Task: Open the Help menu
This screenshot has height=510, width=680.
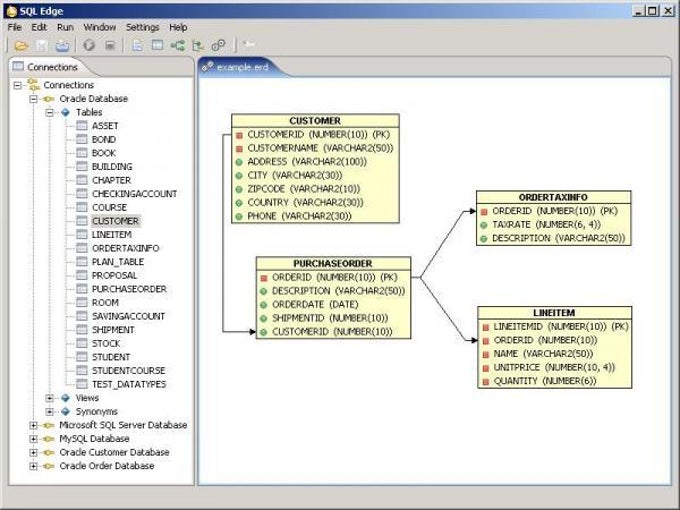Action: pos(178,27)
